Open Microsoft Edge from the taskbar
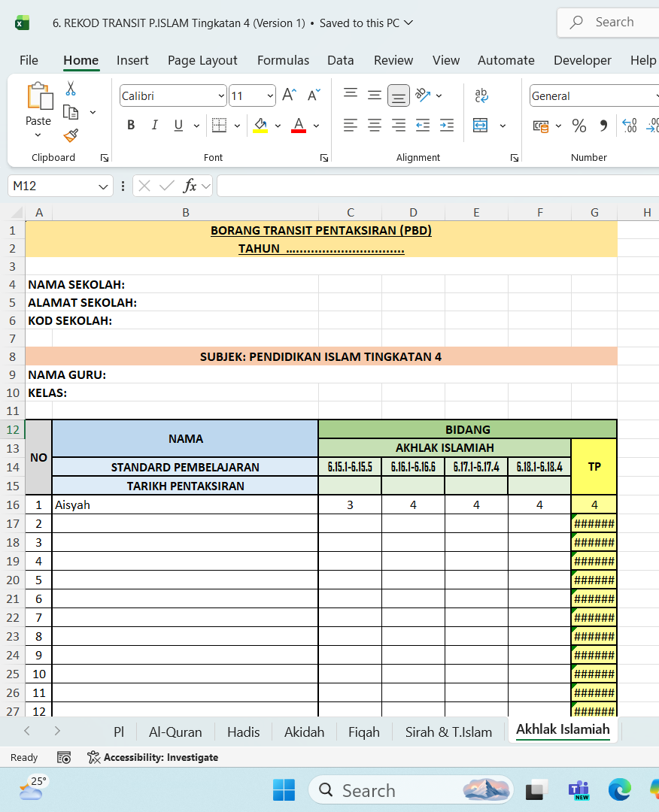Screen dimensions: 659x812 pyautogui.click(x=619, y=789)
